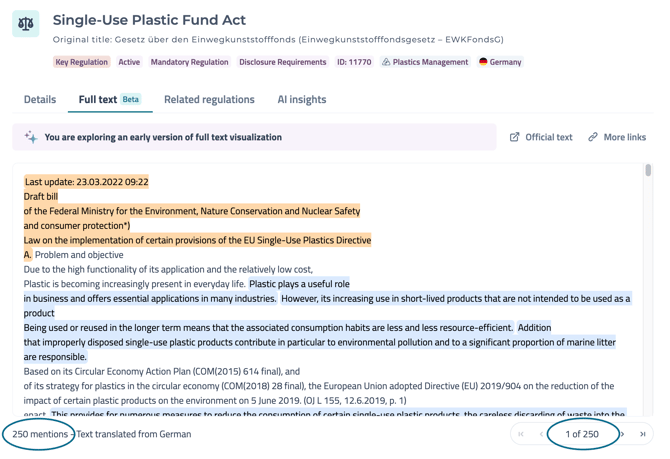Viewport: 670px width, 459px height.
Task: Click the Germany flag icon
Action: (x=483, y=62)
